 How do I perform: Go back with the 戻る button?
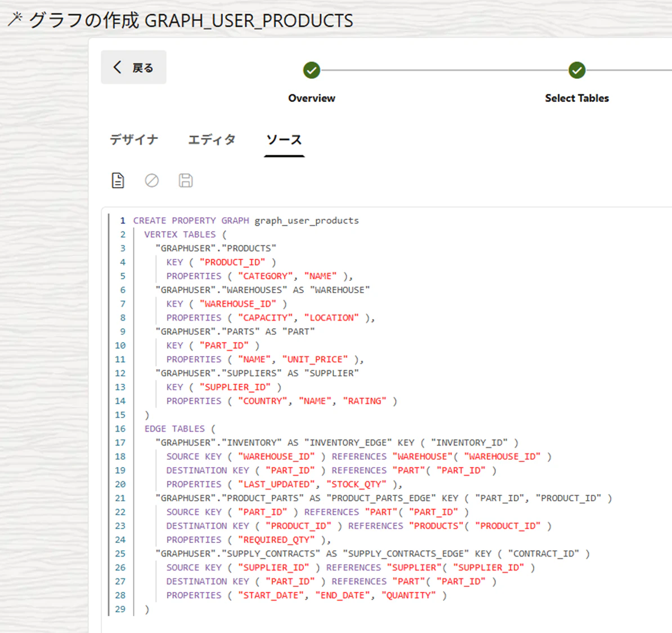tap(134, 68)
